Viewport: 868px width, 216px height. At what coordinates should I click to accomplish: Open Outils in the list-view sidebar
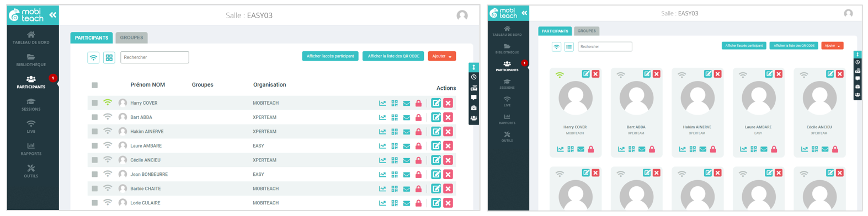(x=31, y=171)
